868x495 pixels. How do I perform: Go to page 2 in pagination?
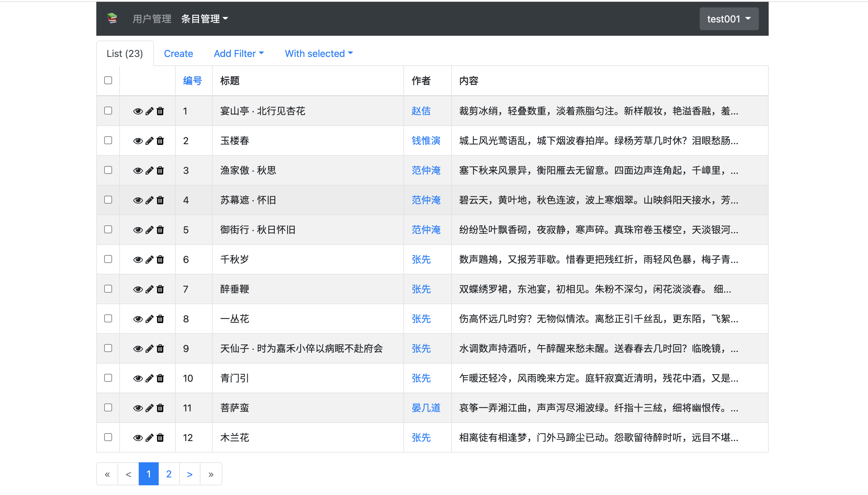point(169,474)
